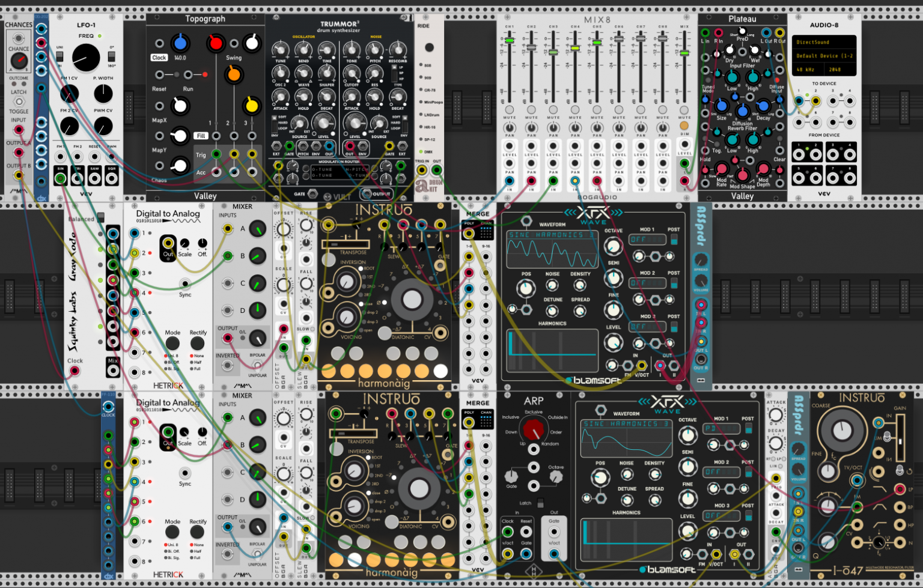The width and height of the screenshot is (923, 588).
Task: Click the orange Swing knob on Topograph
Action: [x=234, y=74]
